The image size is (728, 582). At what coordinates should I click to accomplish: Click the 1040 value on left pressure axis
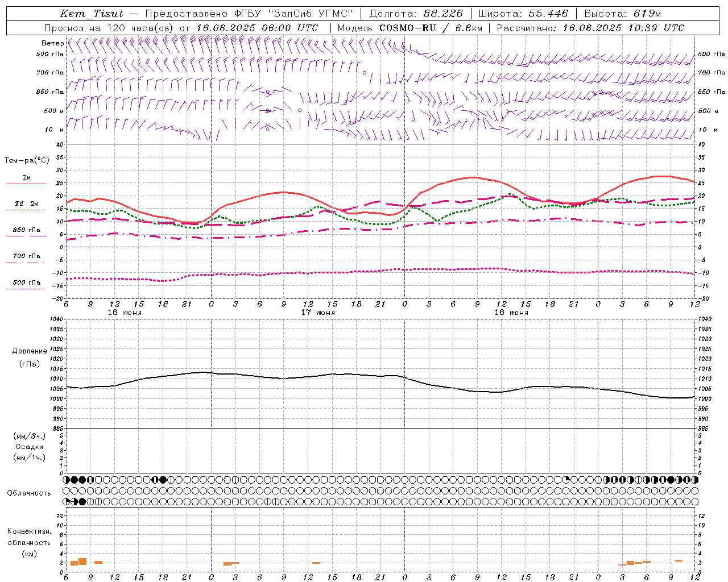tap(56, 319)
